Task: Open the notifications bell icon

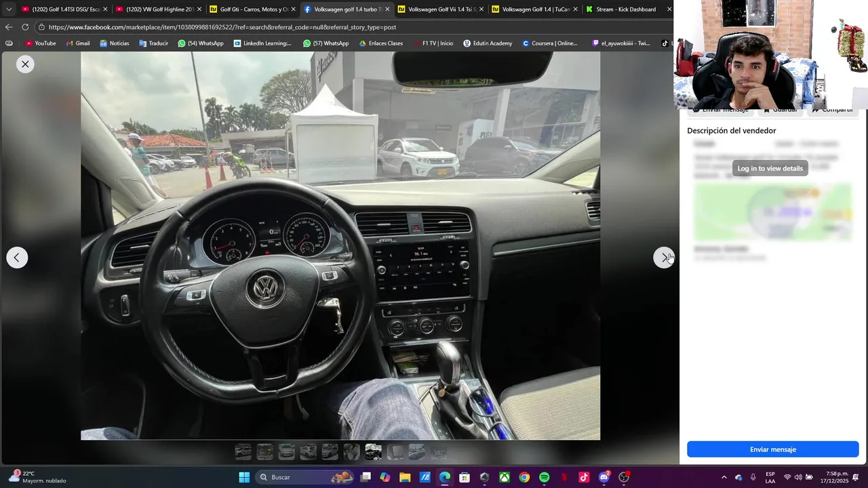Action: [856, 477]
